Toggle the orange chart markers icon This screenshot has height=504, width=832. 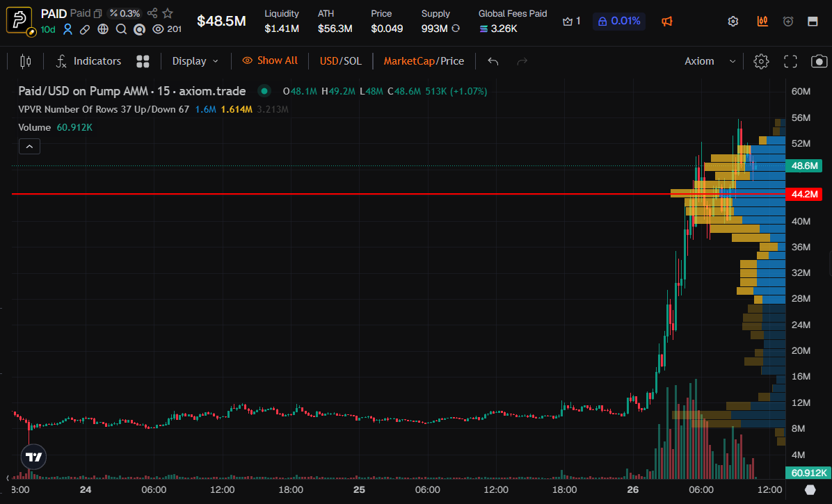pyautogui.click(x=762, y=21)
